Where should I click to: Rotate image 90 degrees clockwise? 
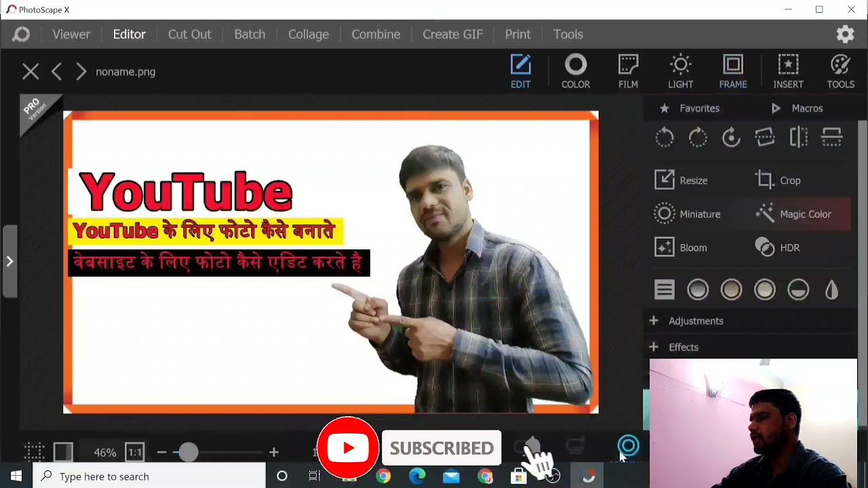(x=698, y=138)
